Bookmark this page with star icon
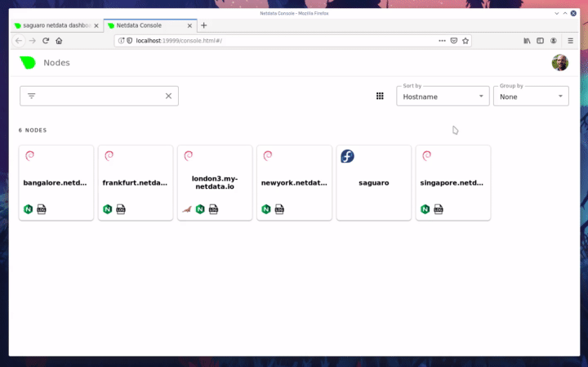 465,41
